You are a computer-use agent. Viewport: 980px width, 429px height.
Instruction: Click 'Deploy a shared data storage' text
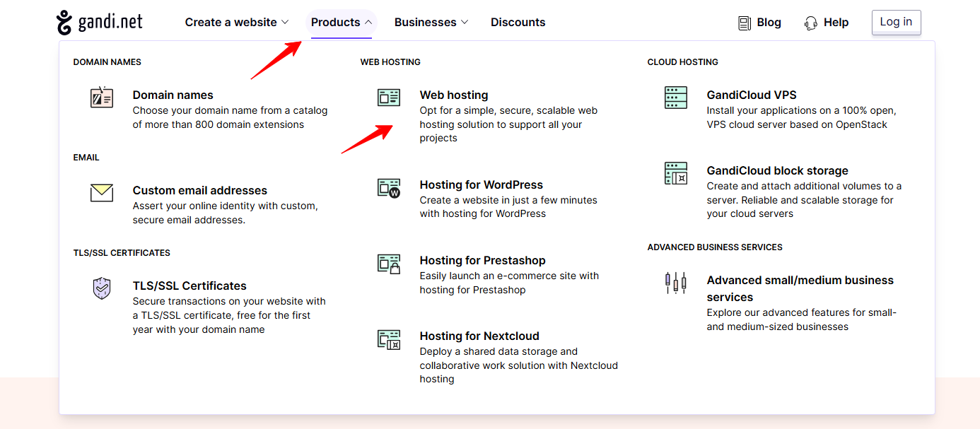[519, 365]
